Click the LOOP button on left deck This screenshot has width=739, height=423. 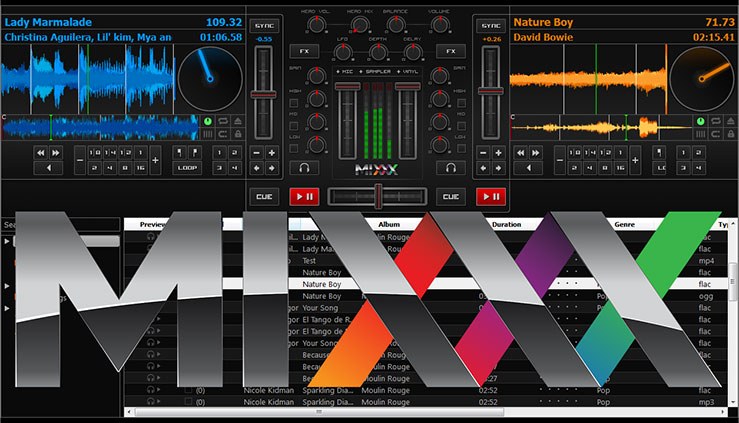point(187,168)
